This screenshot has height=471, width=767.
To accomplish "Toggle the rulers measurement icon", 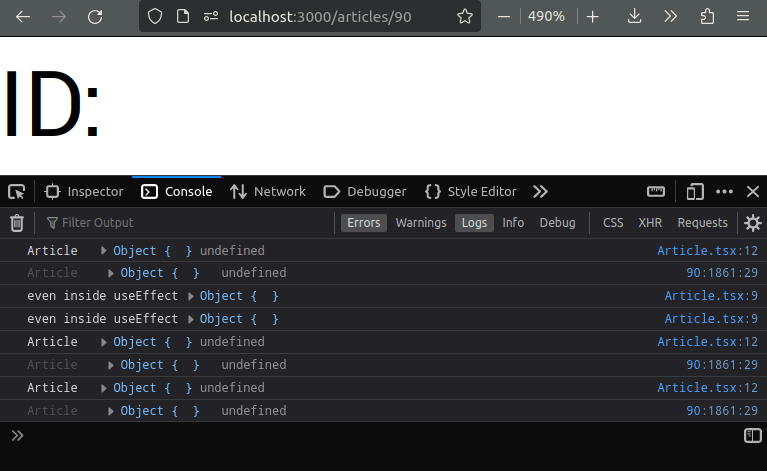I will click(655, 192).
